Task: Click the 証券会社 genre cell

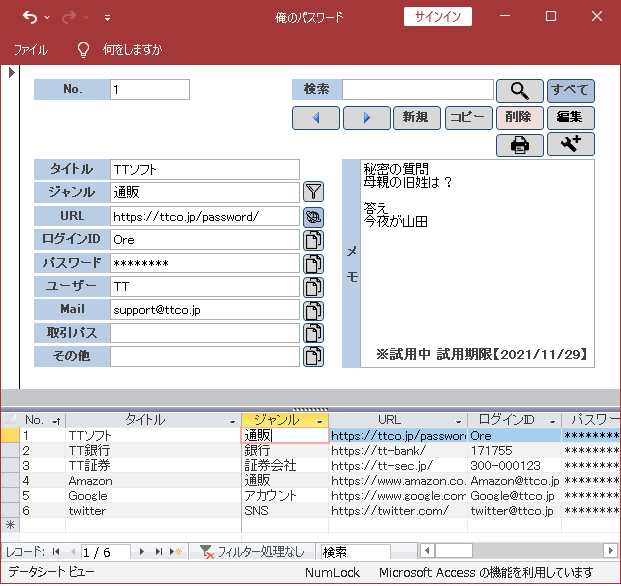Action: 285,466
